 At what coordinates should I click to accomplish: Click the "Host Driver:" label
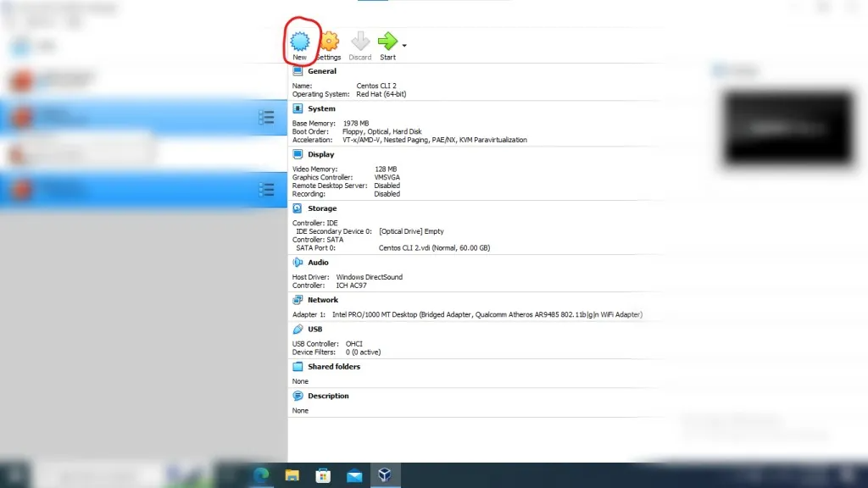pyautogui.click(x=310, y=277)
